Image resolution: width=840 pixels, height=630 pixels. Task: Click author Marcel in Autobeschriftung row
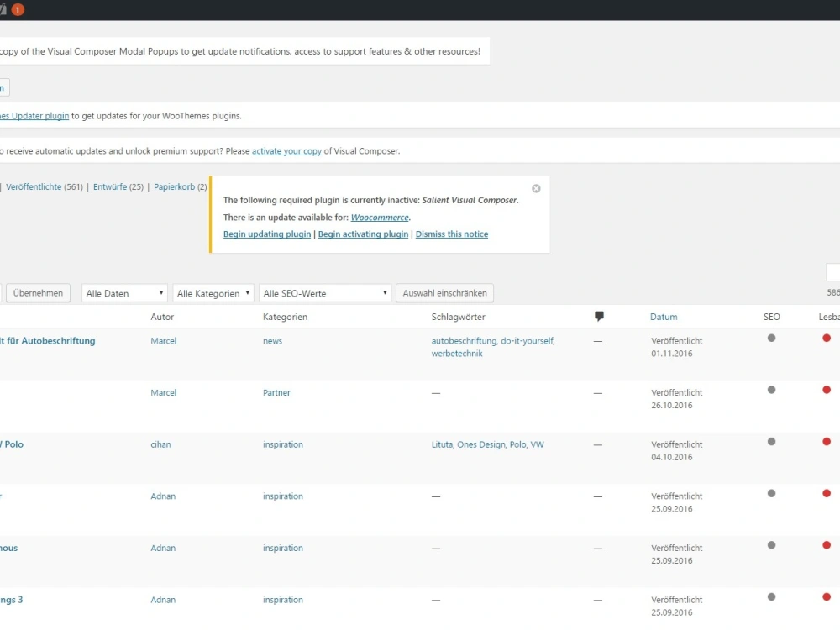(164, 341)
